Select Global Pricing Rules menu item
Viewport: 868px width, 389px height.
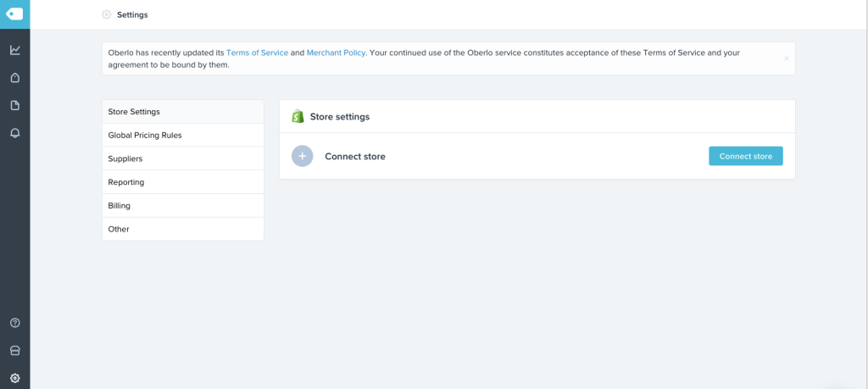coord(183,135)
